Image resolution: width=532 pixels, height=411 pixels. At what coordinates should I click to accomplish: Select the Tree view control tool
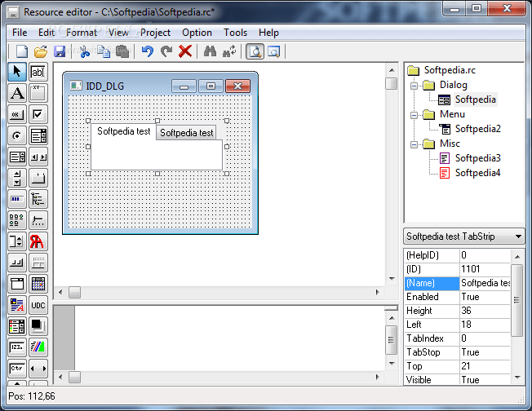pos(38,199)
